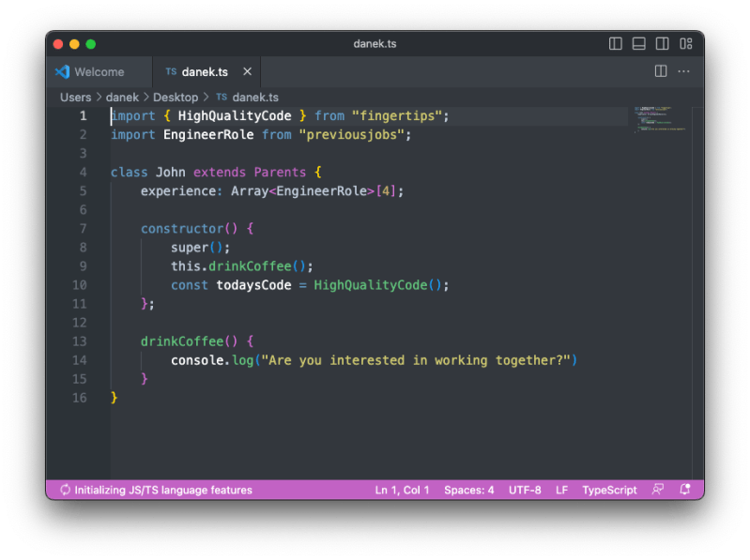
Task: Toggle primary side bar layout icon
Action: pos(615,44)
